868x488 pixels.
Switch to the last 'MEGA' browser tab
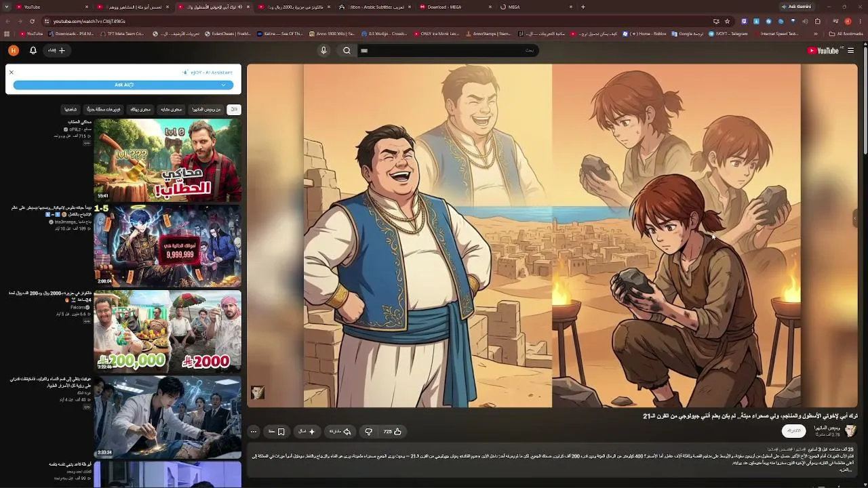[535, 7]
